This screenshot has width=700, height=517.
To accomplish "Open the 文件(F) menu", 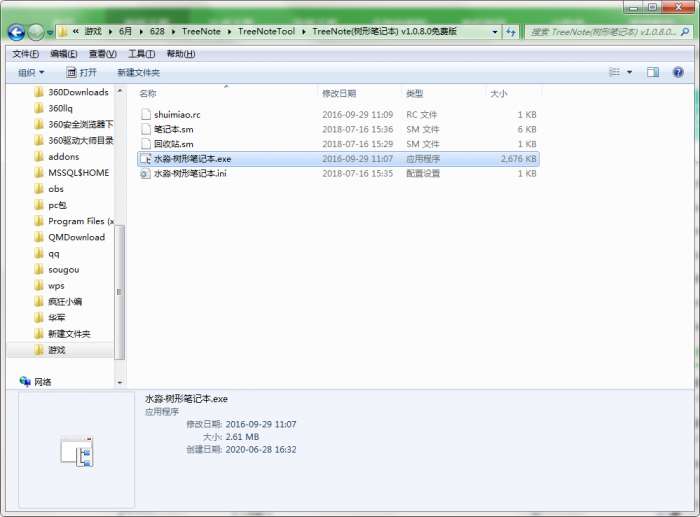I will click(25, 54).
